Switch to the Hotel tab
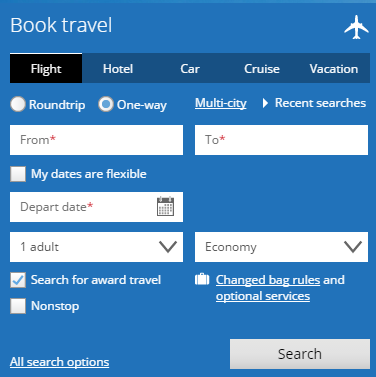The width and height of the screenshot is (376, 377). click(x=118, y=68)
